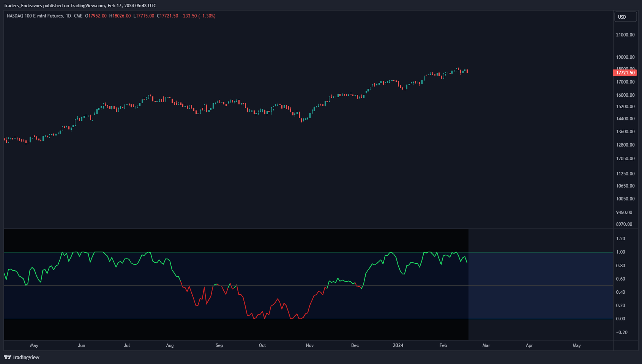Click the change value −233.50 (−1.30%)

198,16
